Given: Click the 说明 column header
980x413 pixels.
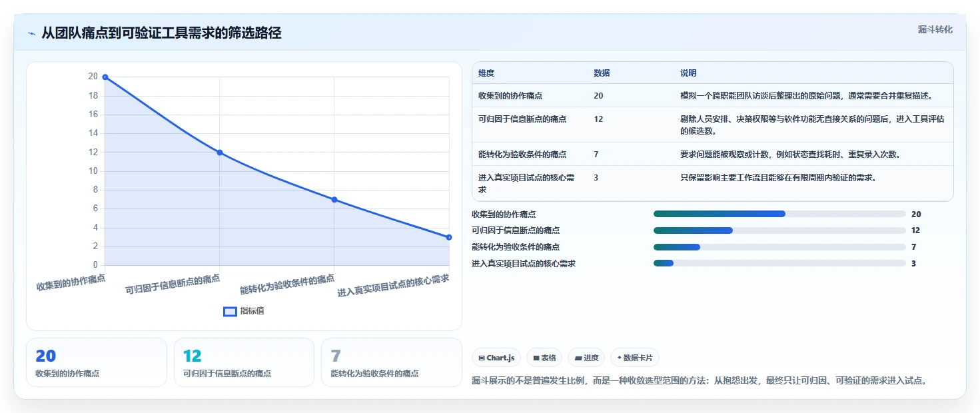Looking at the screenshot, I should (688, 73).
